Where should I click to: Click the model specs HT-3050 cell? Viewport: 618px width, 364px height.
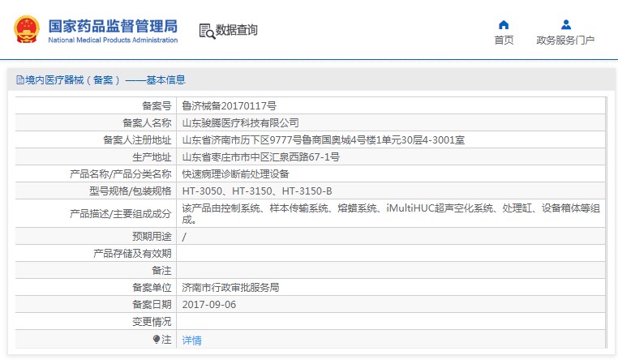(x=257, y=191)
